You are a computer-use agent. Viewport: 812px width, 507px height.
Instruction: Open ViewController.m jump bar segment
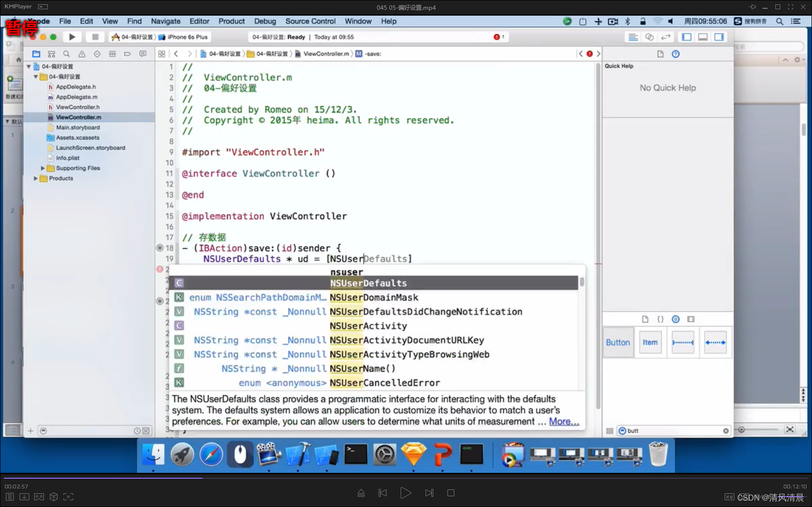[322, 54]
